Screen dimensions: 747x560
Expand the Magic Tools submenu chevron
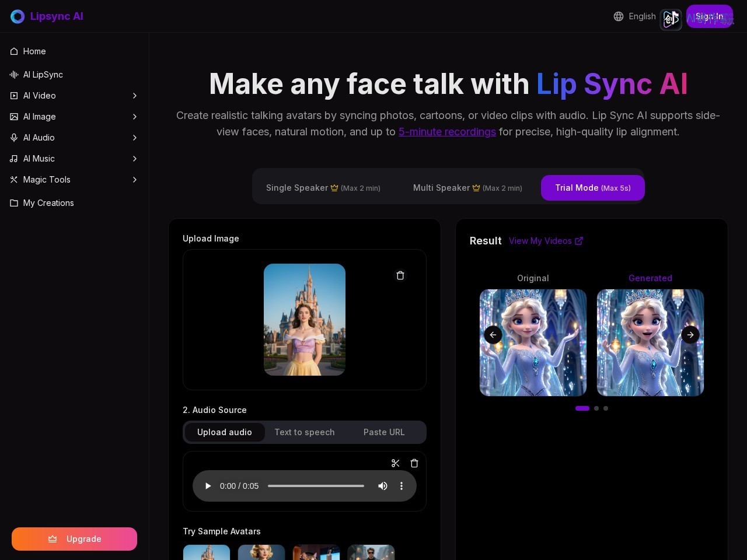coord(135,180)
